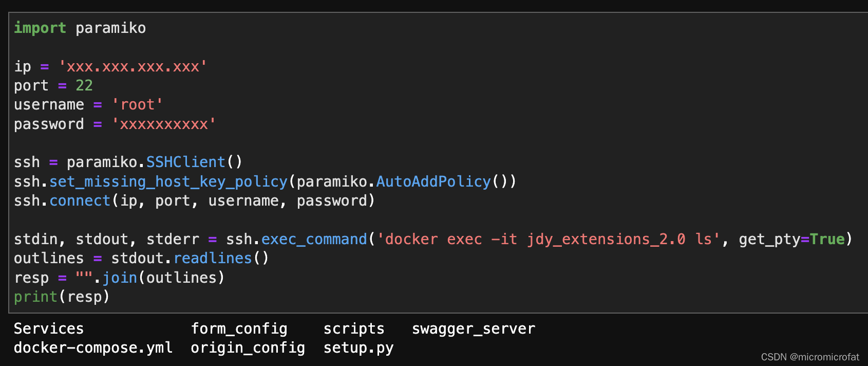
Task: Click 'swagger_server' in the output
Action: click(x=474, y=329)
